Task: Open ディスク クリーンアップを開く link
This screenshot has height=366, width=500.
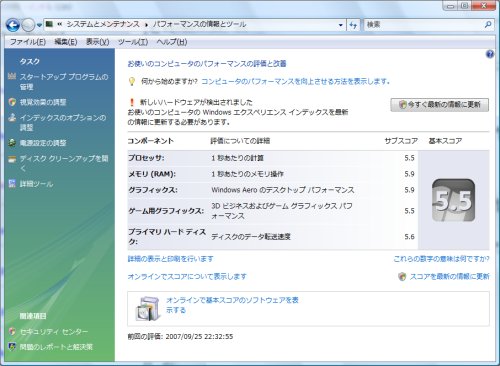Action: [x=64, y=163]
